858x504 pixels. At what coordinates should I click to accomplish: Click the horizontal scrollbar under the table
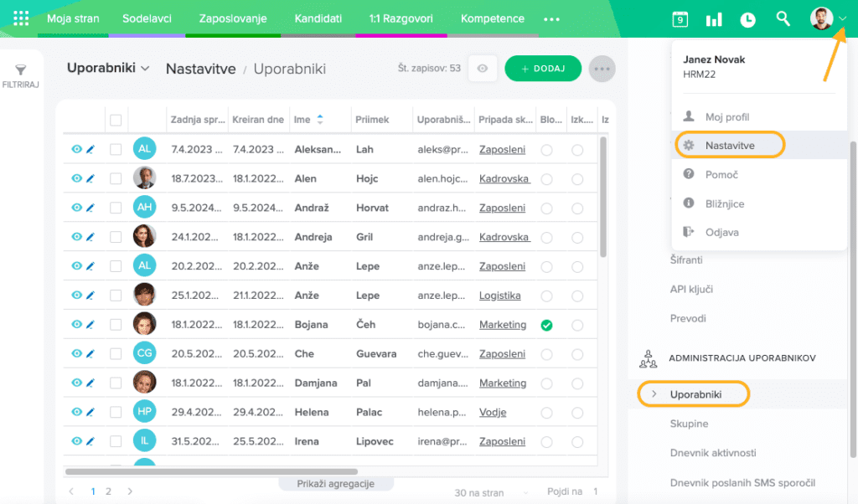pyautogui.click(x=211, y=472)
